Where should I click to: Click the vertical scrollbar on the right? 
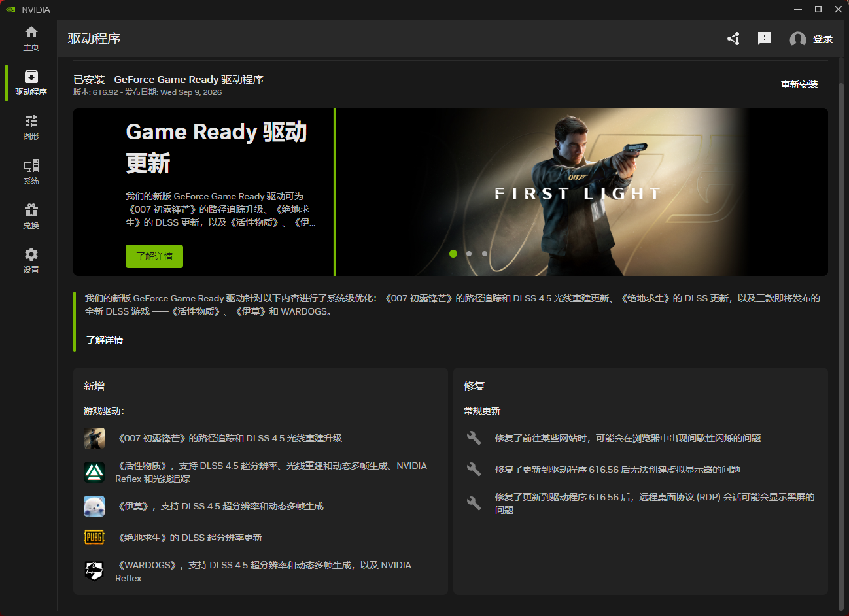point(841,347)
